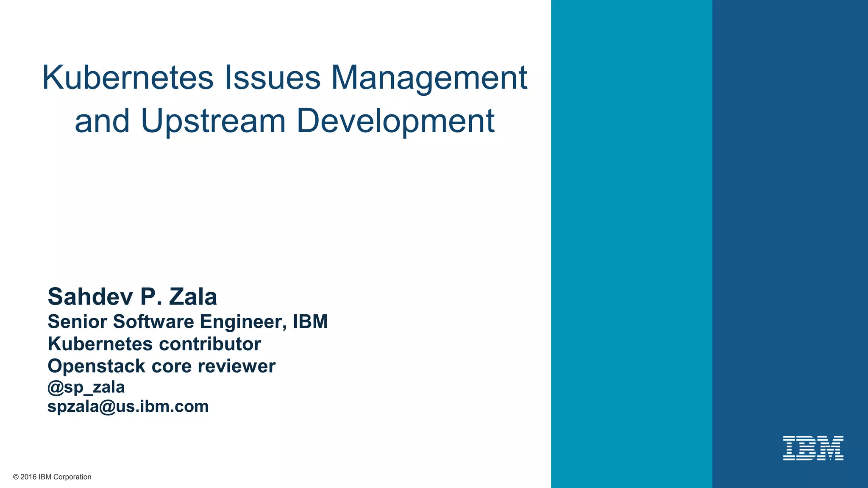Click the word Management in the title
The height and width of the screenshot is (488, 868).
[x=429, y=78]
